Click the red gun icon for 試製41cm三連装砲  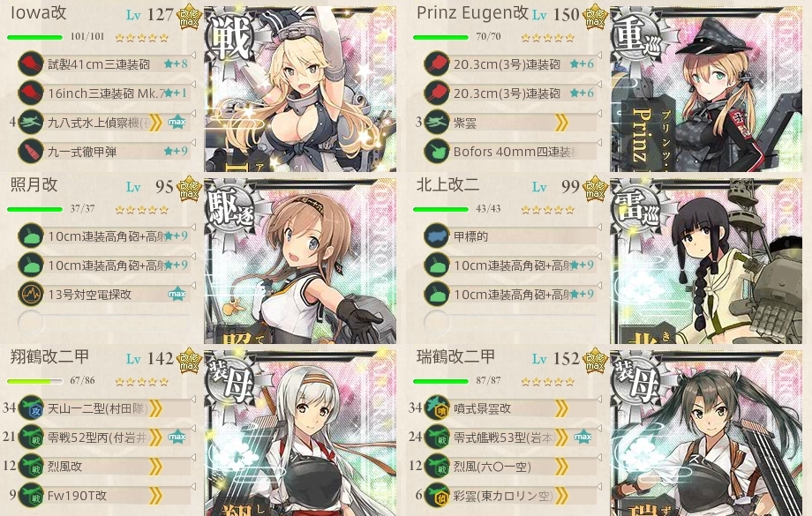31,64
